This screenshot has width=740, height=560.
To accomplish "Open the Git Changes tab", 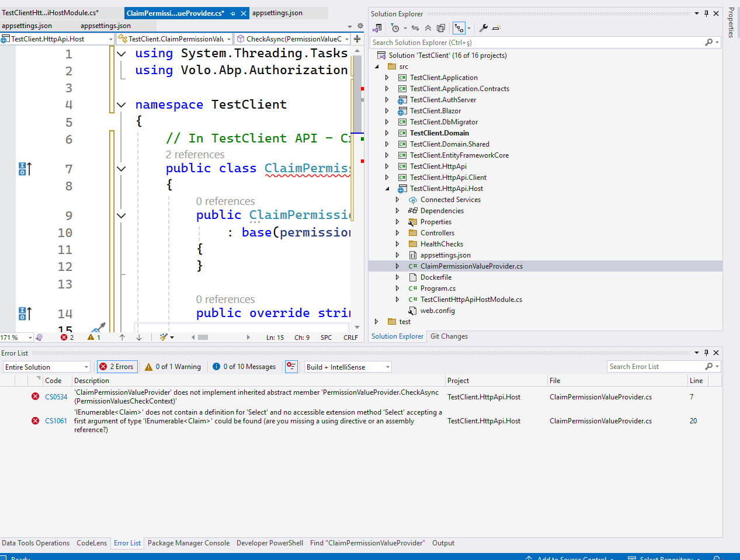I will pyautogui.click(x=449, y=336).
